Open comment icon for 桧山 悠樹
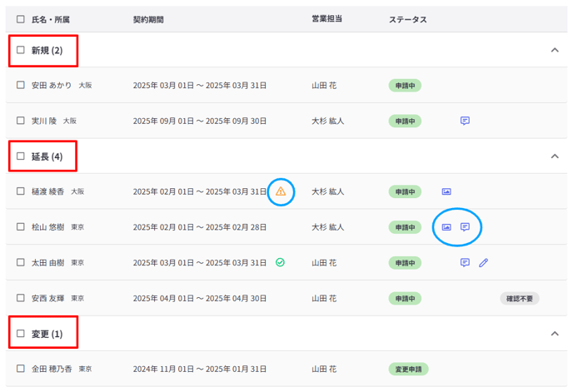 pyautogui.click(x=466, y=227)
